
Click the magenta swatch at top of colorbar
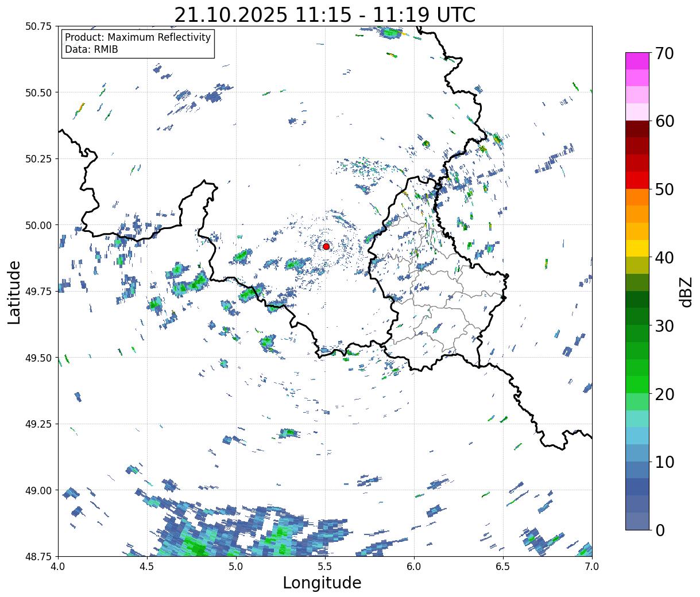[x=637, y=61]
